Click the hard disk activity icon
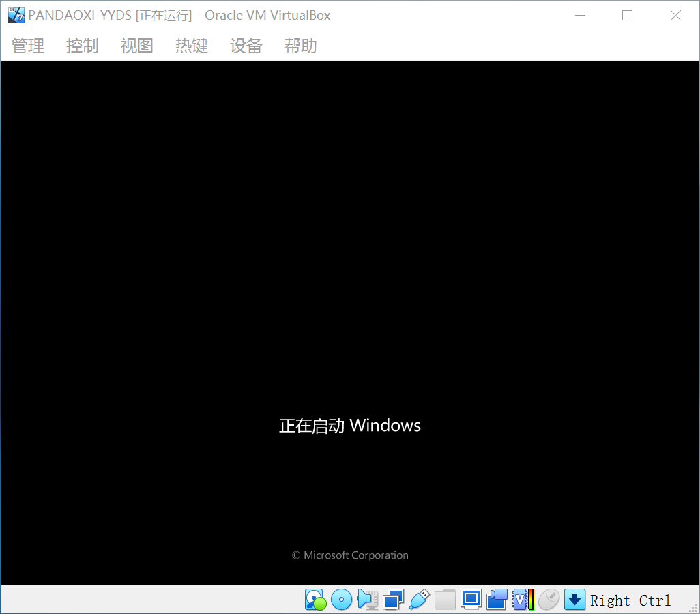Screen dimensions: 700x614 tap(316, 600)
